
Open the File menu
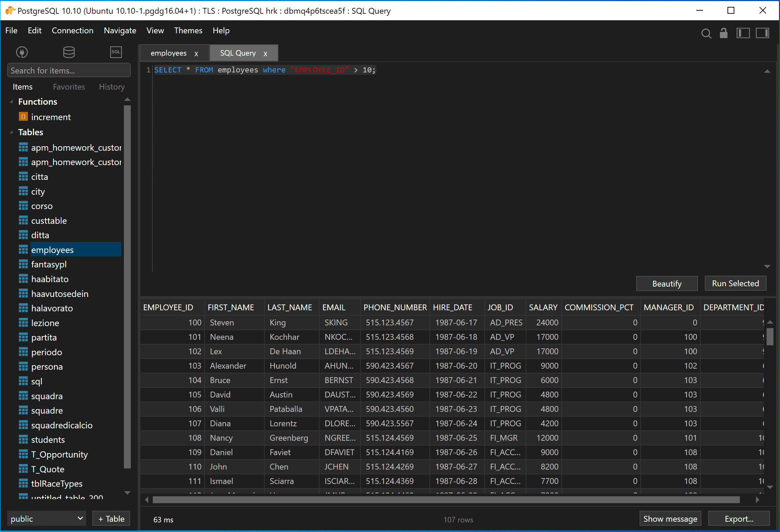[11, 31]
